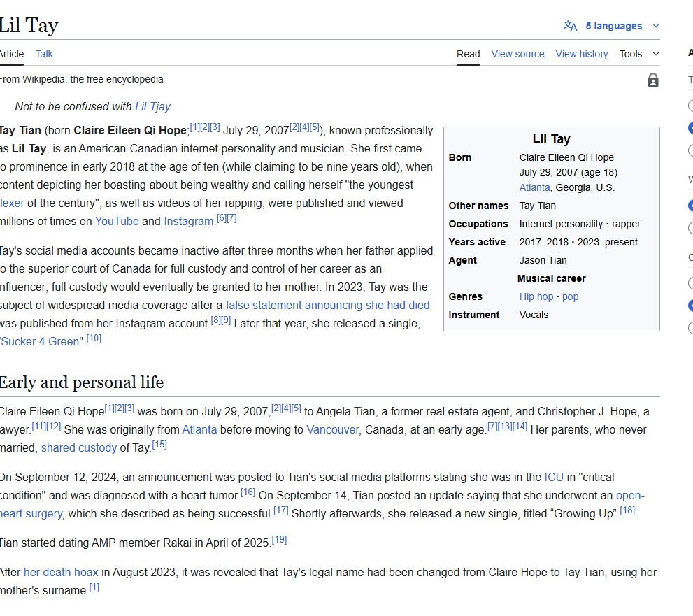The height and width of the screenshot is (616, 693).
Task: Click citation [11] after lawyer
Action: (x=39, y=427)
